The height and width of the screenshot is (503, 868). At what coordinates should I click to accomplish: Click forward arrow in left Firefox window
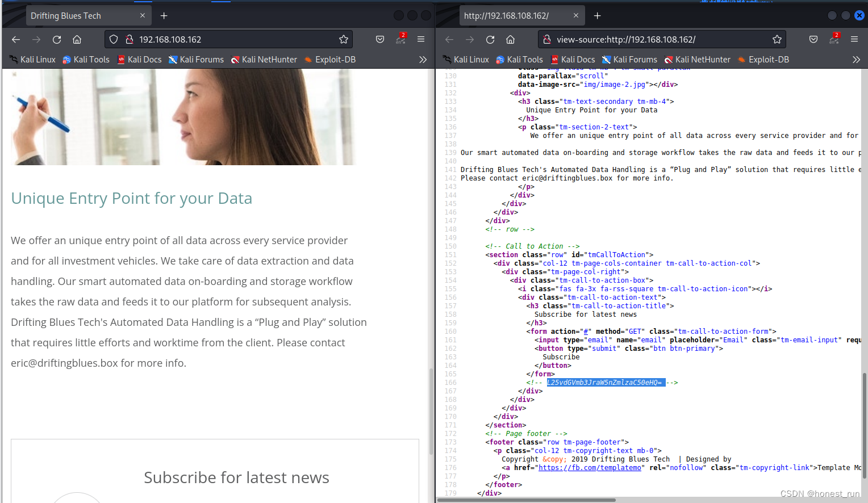(x=36, y=39)
